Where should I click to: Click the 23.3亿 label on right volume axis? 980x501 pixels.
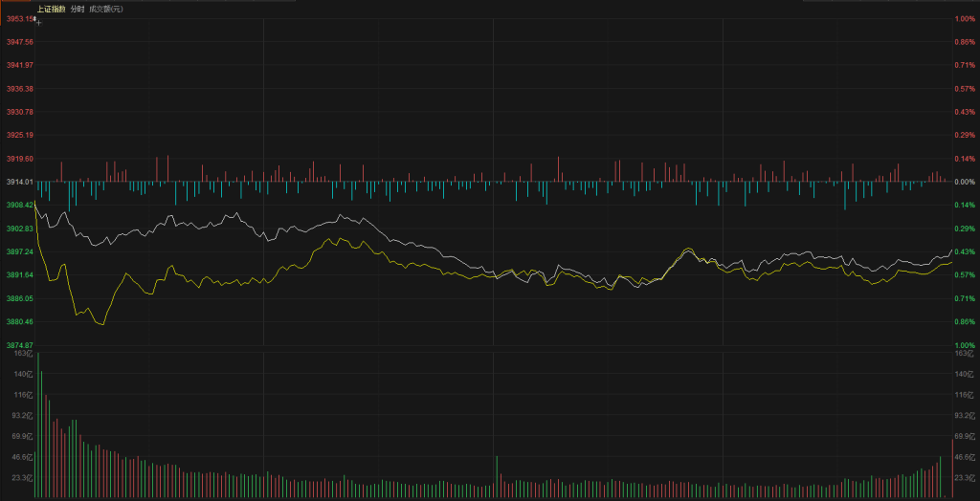pyautogui.click(x=964, y=477)
